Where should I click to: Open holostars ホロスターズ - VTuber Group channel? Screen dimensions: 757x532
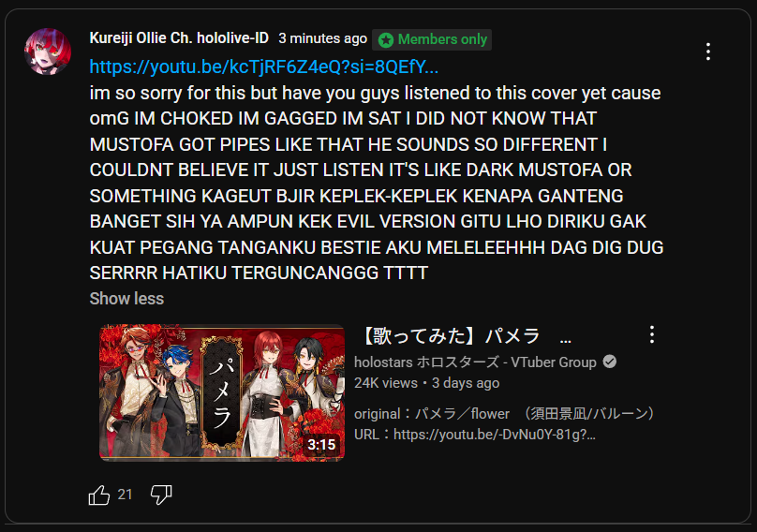pos(475,362)
